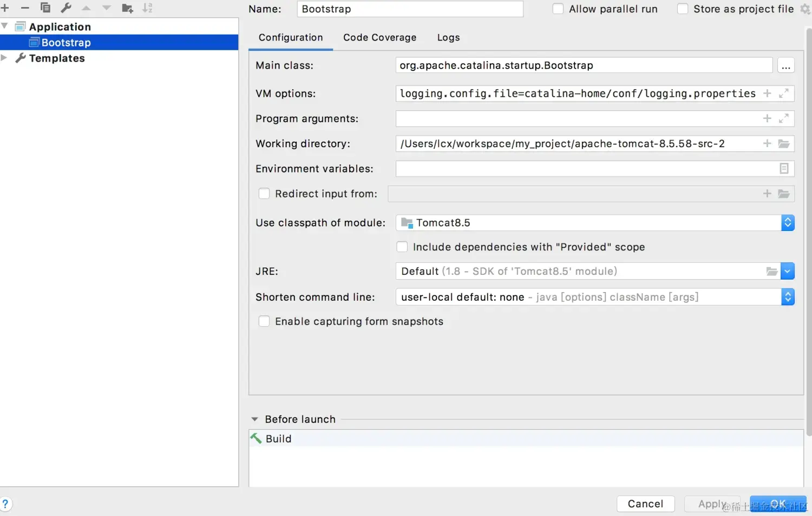Remove configuration with minus icon
This screenshot has height=516, width=812.
tap(25, 8)
